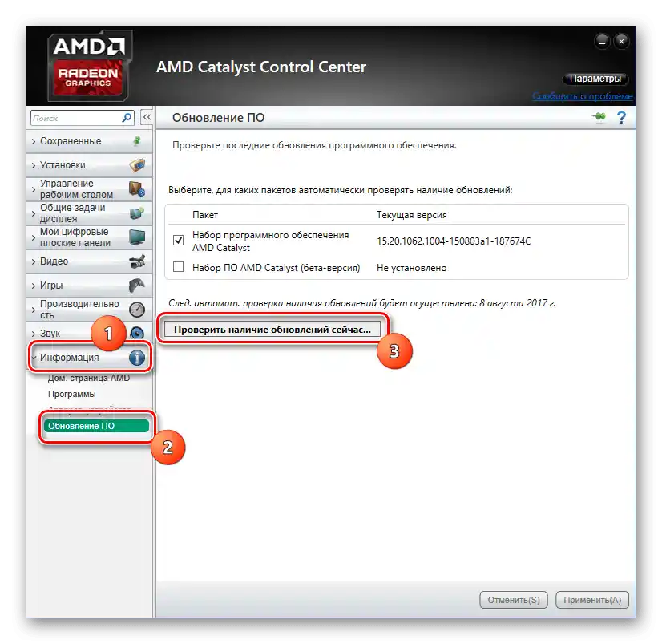The width and height of the screenshot is (662, 644).
Task: Click the green pin icon in page header
Action: click(599, 117)
